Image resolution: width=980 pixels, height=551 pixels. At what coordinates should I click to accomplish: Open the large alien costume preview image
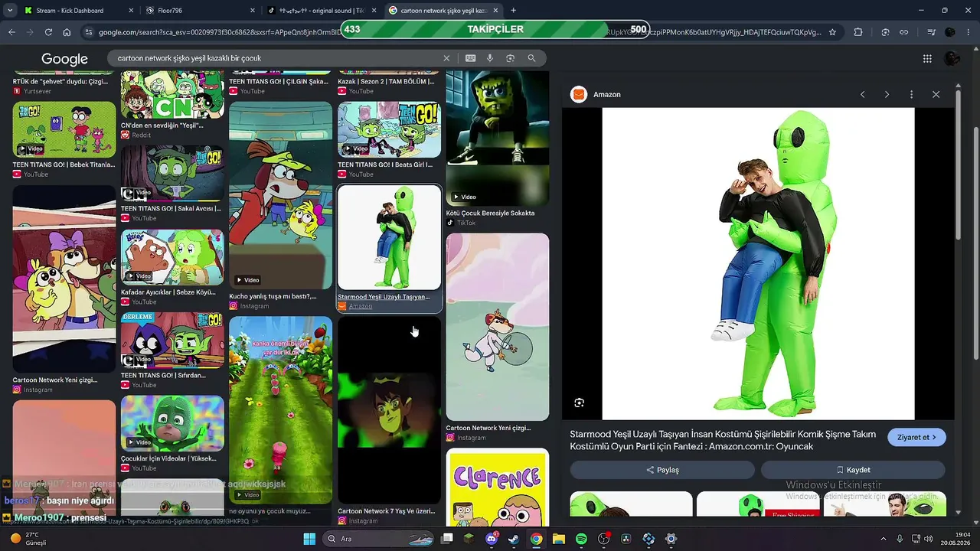pyautogui.click(x=758, y=263)
